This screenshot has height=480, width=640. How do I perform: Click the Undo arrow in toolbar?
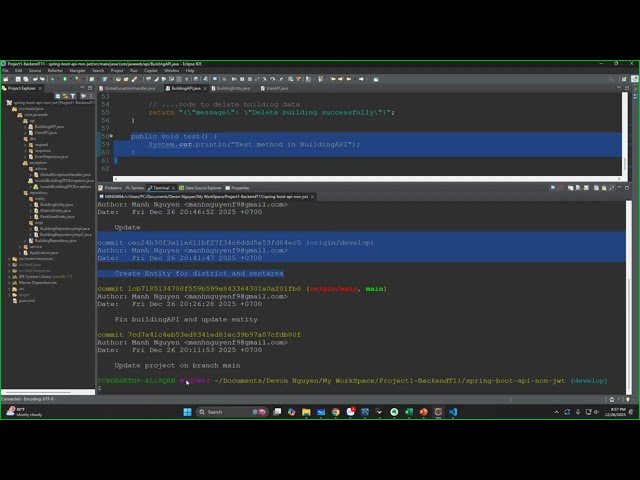tap(36, 79)
